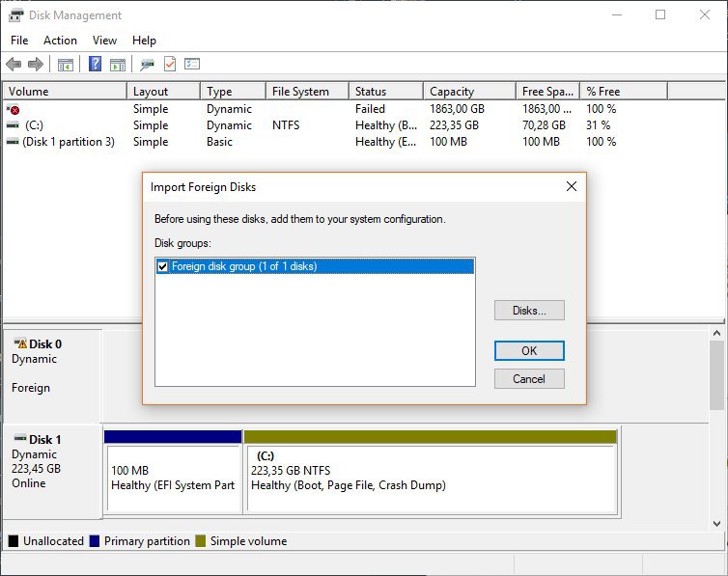Maximize the Disk Management window
Viewport: 728px width, 576px height.
pyautogui.click(x=660, y=14)
